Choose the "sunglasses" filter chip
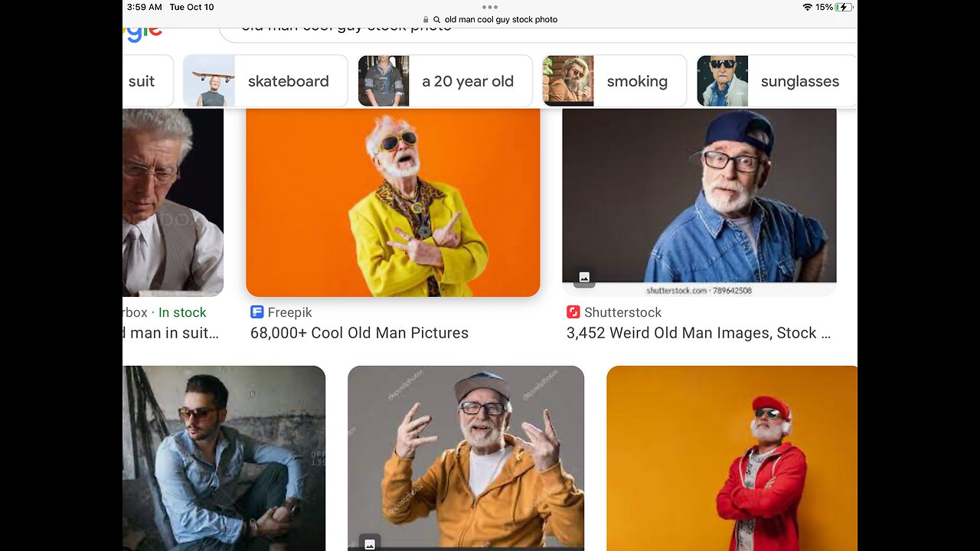Viewport: 980px width, 551px height. [x=776, y=81]
